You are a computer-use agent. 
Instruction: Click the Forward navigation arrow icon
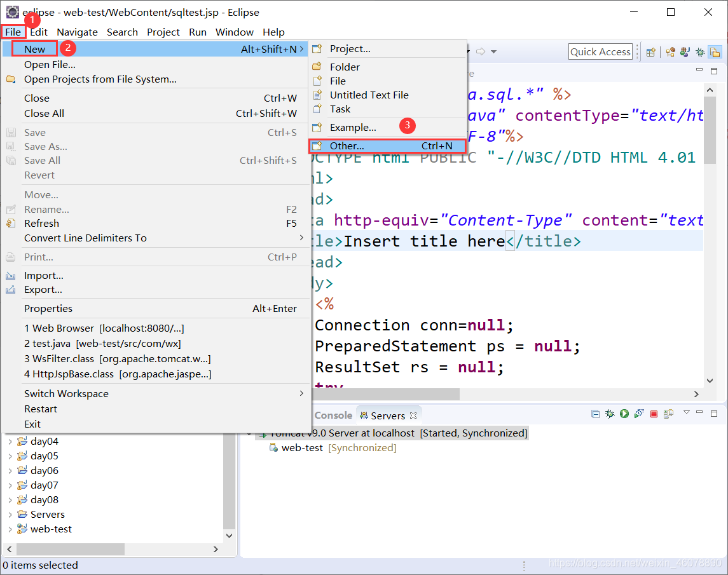point(481,51)
